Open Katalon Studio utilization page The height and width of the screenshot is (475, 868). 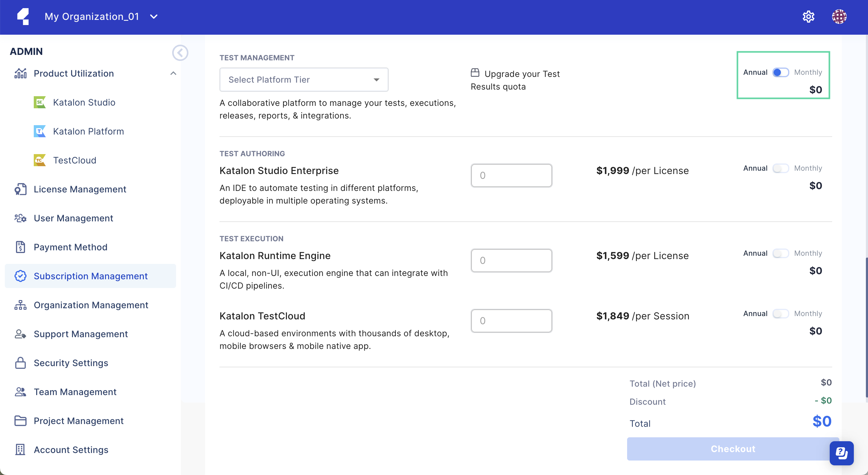point(84,102)
